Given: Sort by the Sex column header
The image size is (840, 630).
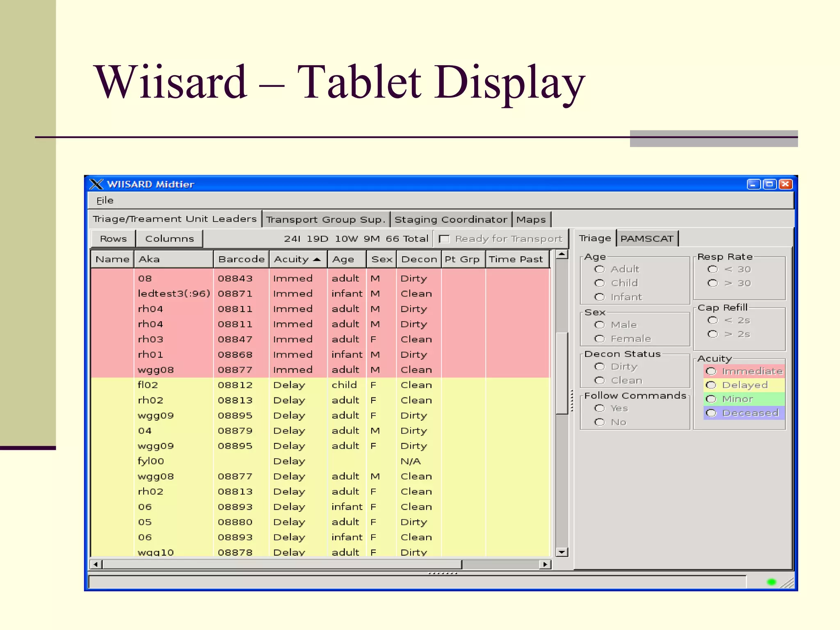Looking at the screenshot, I should tap(381, 259).
